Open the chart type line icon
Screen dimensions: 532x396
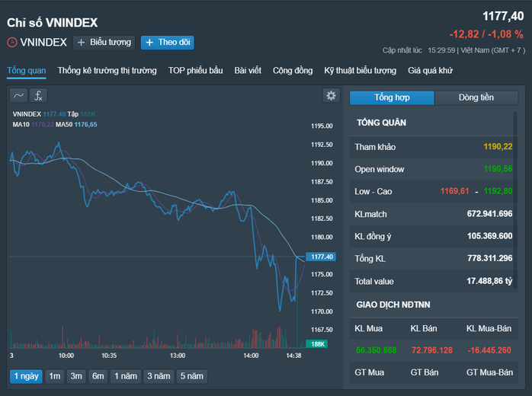point(18,96)
